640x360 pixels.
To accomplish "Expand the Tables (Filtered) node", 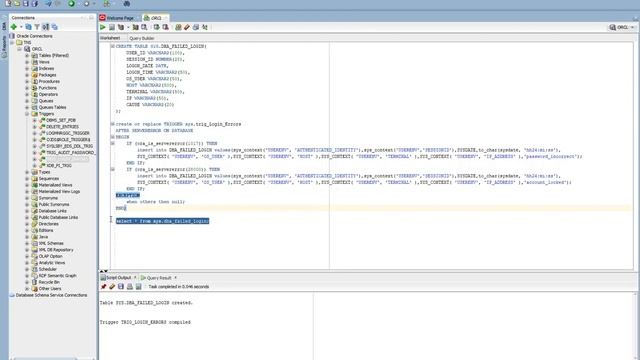I will pos(27,56).
